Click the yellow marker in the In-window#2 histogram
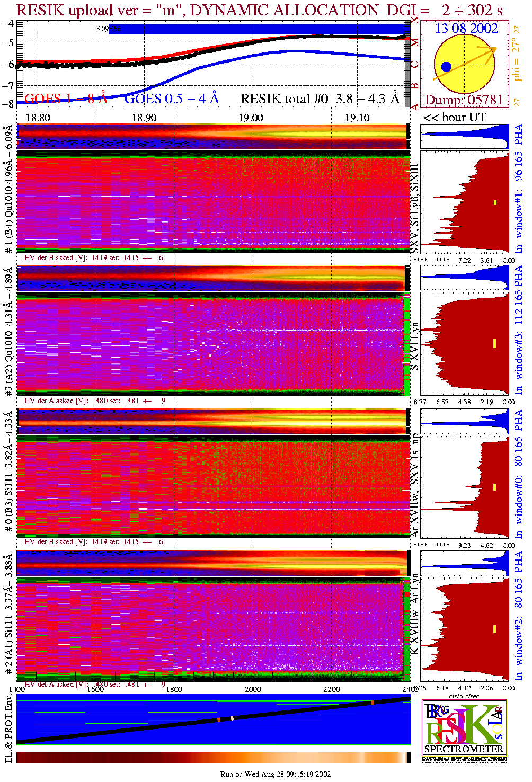Viewport: 532px width, 782px height. coord(494,629)
